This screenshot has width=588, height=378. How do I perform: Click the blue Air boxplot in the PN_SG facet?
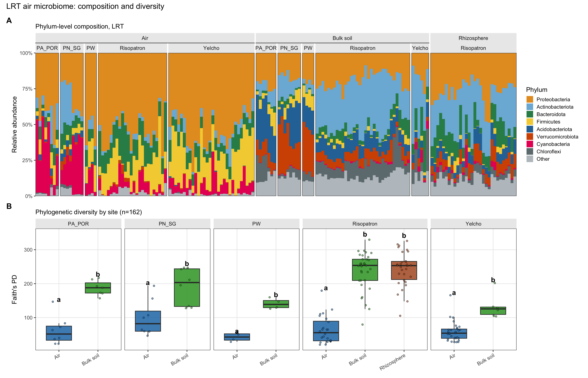pos(148,321)
